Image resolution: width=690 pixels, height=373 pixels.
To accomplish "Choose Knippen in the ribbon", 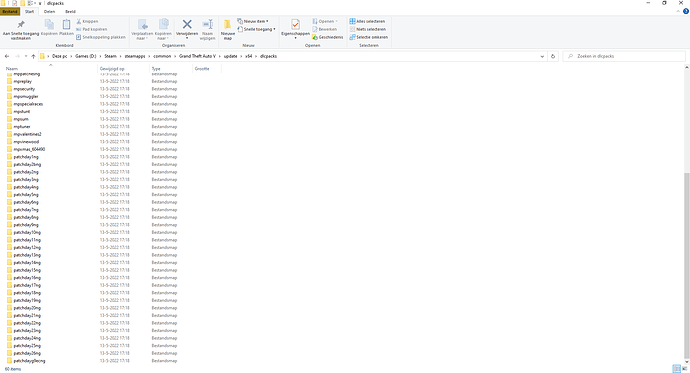I will tap(87, 21).
